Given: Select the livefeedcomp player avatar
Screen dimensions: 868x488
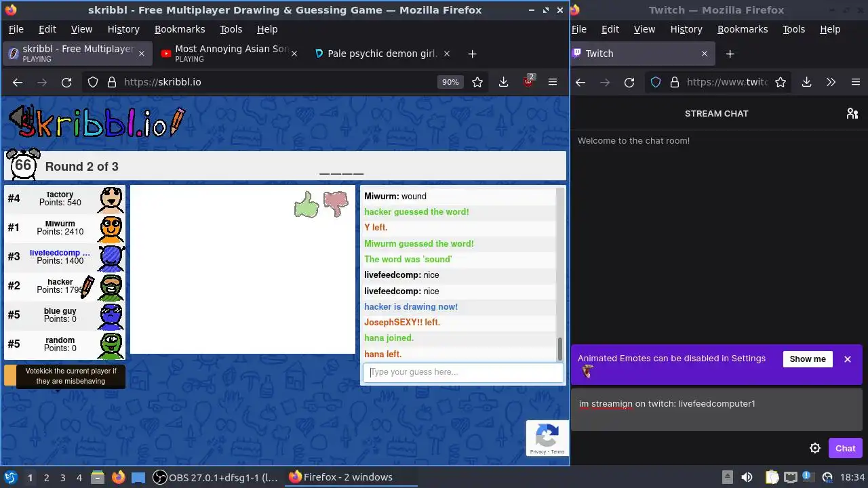Looking at the screenshot, I should (x=111, y=258).
